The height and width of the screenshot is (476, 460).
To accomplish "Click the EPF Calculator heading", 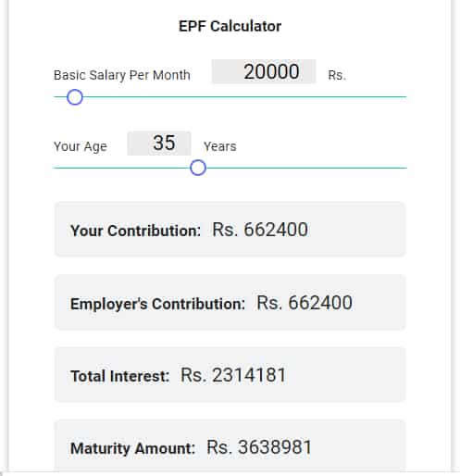I will coord(230,26).
